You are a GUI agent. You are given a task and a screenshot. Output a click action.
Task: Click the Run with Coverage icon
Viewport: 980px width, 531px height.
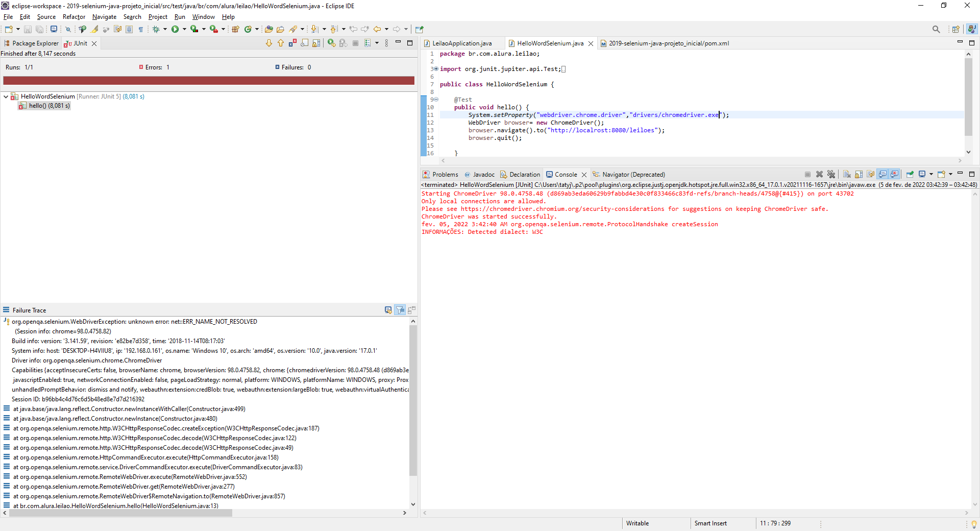click(x=194, y=29)
